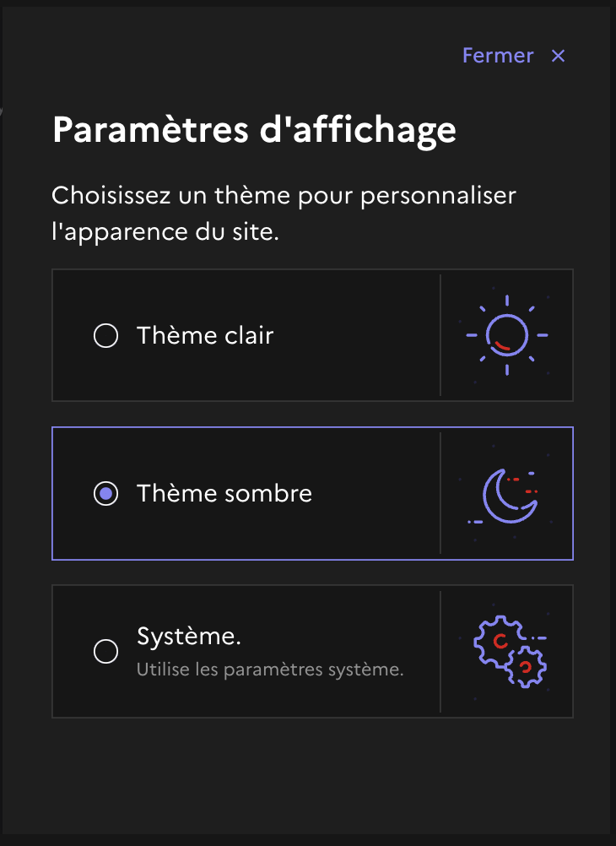
Task: Pick the "Système." option label
Action: point(189,637)
